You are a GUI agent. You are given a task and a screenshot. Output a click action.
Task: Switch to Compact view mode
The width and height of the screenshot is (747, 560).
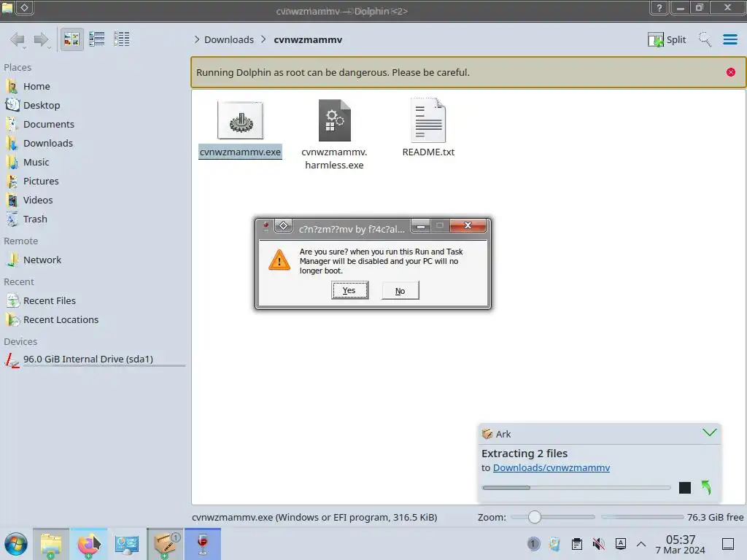tap(97, 39)
